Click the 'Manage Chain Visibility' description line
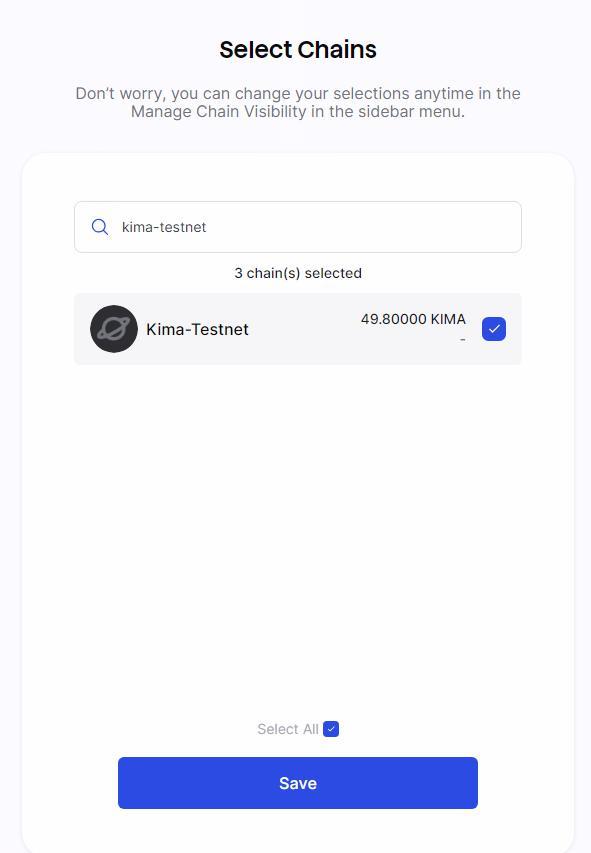591x853 pixels. [298, 112]
